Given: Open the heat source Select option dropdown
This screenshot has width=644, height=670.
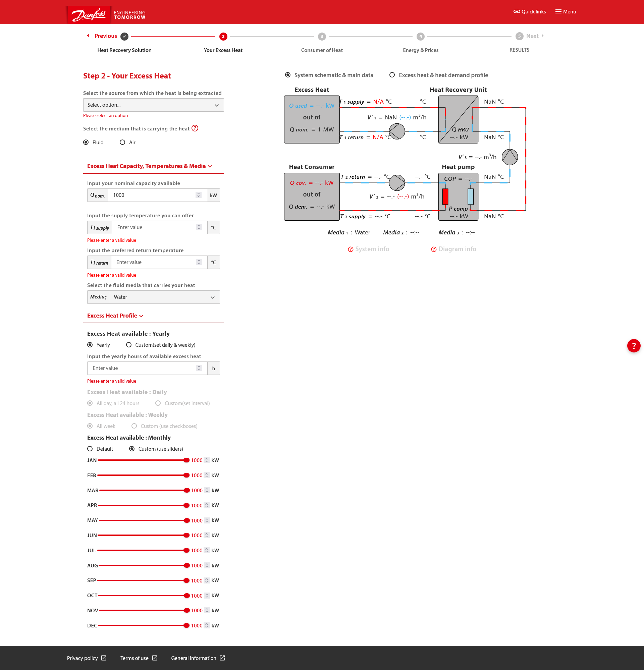Looking at the screenshot, I should [153, 105].
